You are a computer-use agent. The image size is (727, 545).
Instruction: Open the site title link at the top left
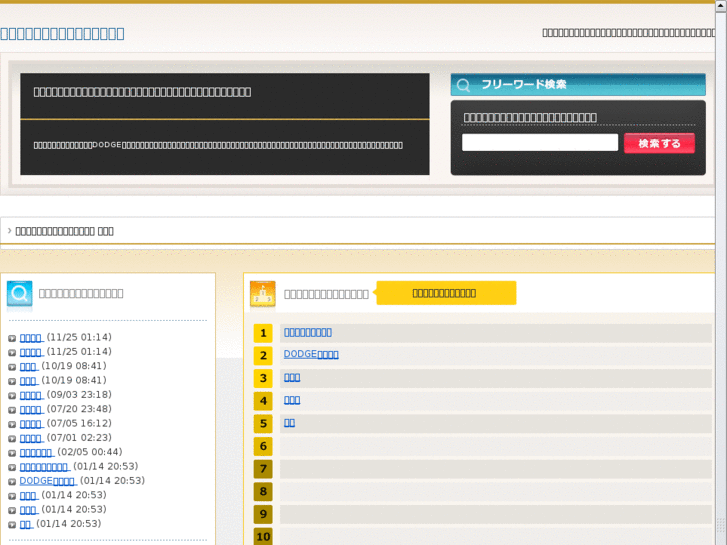(x=62, y=33)
